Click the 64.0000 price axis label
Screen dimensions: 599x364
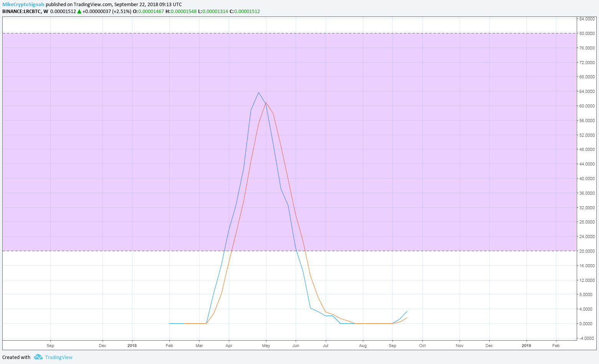(x=587, y=91)
